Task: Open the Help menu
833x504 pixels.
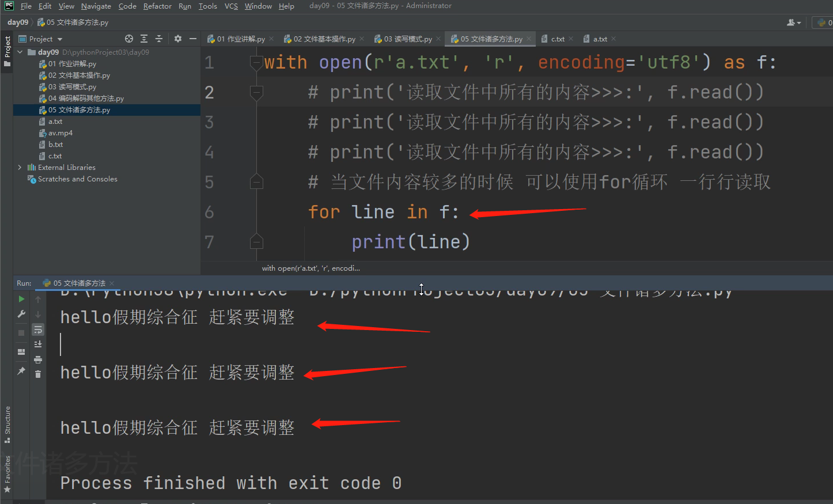Action: [286, 6]
